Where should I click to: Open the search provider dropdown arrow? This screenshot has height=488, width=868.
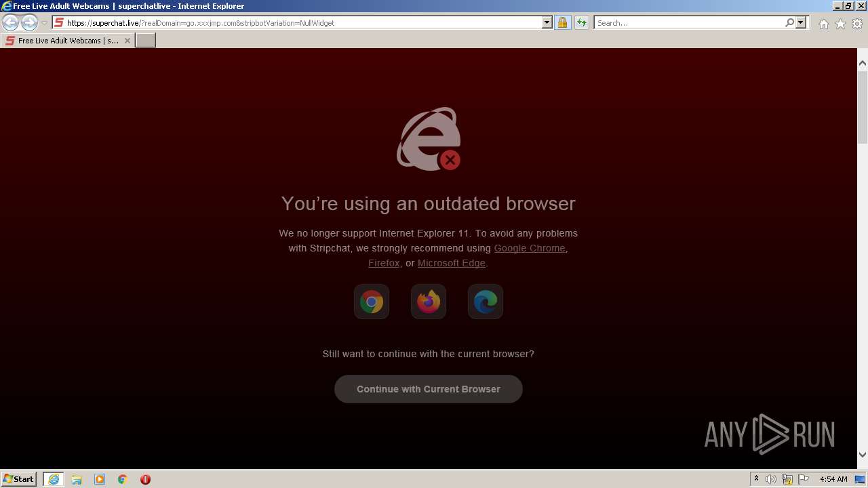[801, 23]
